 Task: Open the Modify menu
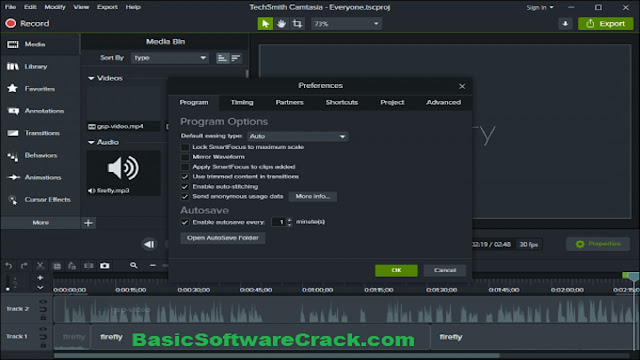(55, 7)
